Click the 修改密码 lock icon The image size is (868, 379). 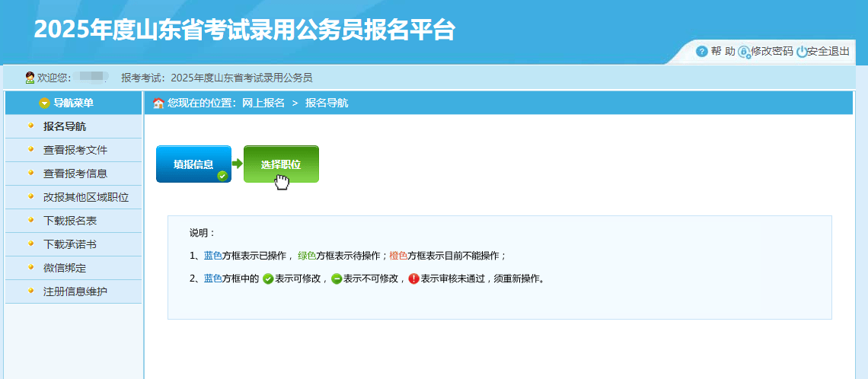coord(744,52)
